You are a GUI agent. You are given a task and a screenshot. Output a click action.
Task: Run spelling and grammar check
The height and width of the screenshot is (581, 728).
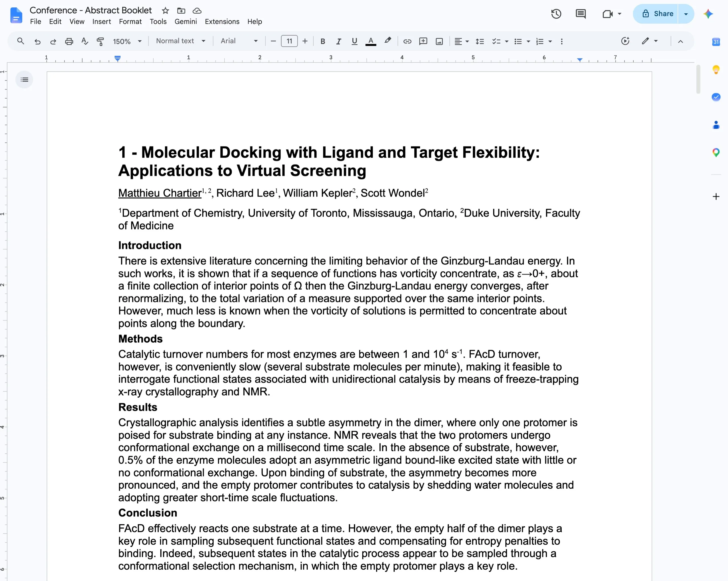[x=85, y=41]
